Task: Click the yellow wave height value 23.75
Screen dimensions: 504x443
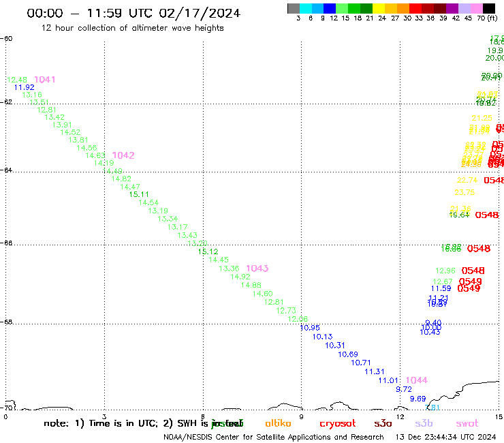Action: (x=464, y=192)
